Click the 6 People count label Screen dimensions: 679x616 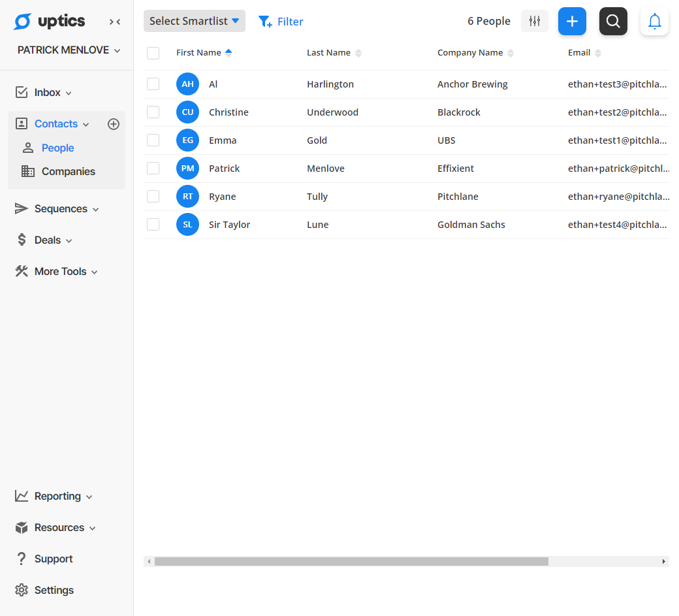pos(489,21)
